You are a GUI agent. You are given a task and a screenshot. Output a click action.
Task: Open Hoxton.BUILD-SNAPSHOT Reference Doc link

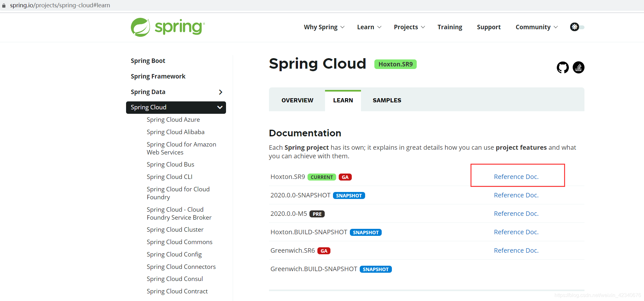(x=516, y=232)
